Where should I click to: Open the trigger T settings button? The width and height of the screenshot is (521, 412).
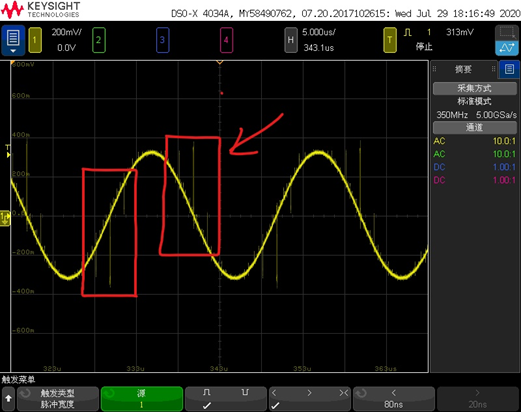coord(390,40)
